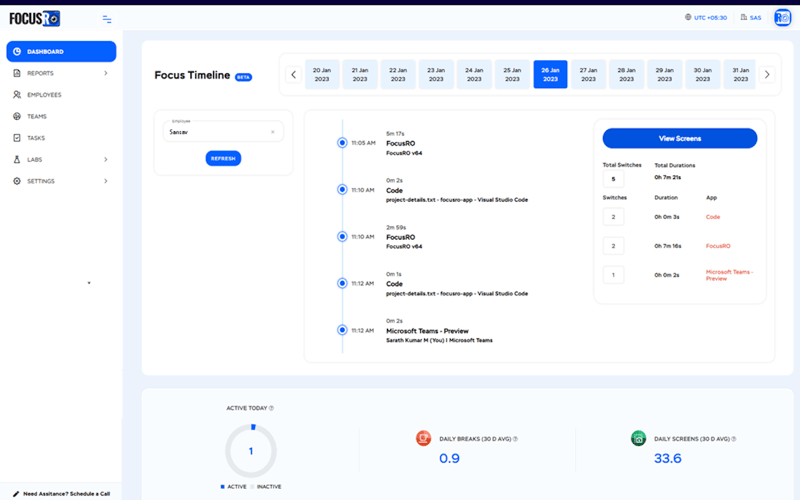
Task: Click the pencil icon by Need Assistance
Action: pyautogui.click(x=16, y=494)
